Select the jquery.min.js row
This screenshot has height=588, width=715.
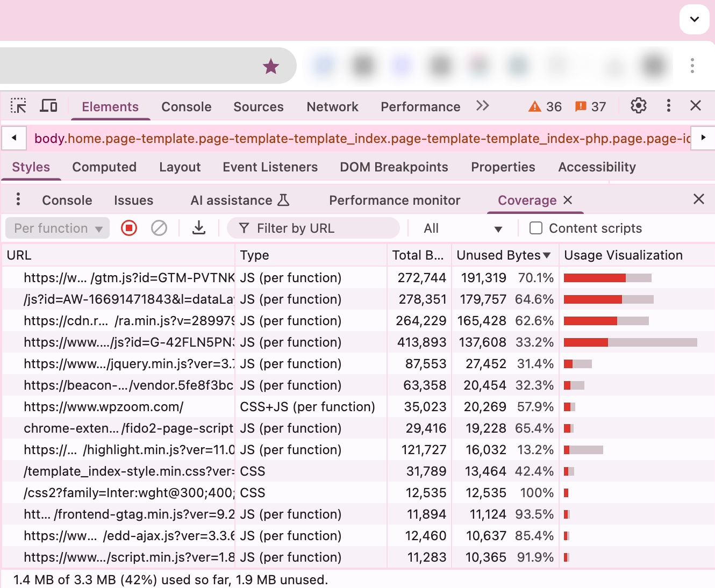click(x=359, y=364)
